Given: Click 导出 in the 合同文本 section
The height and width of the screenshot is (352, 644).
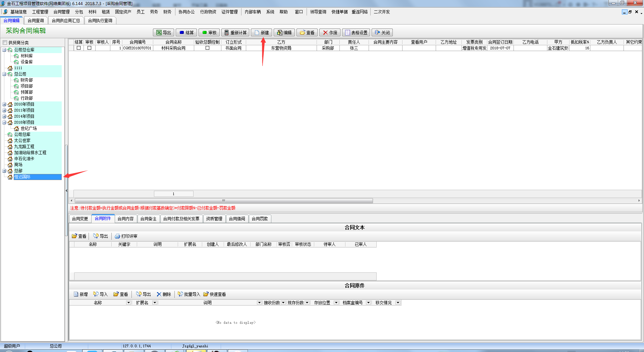Looking at the screenshot, I should pyautogui.click(x=101, y=236).
